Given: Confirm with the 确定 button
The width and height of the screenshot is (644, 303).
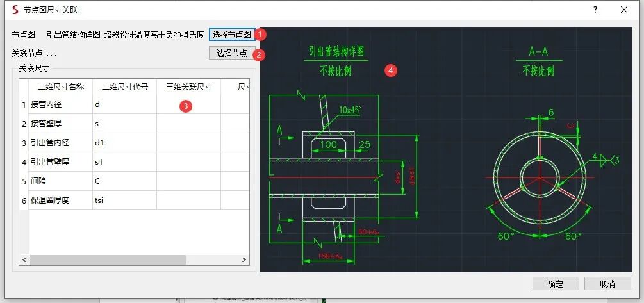Looking at the screenshot, I should coord(556,284).
